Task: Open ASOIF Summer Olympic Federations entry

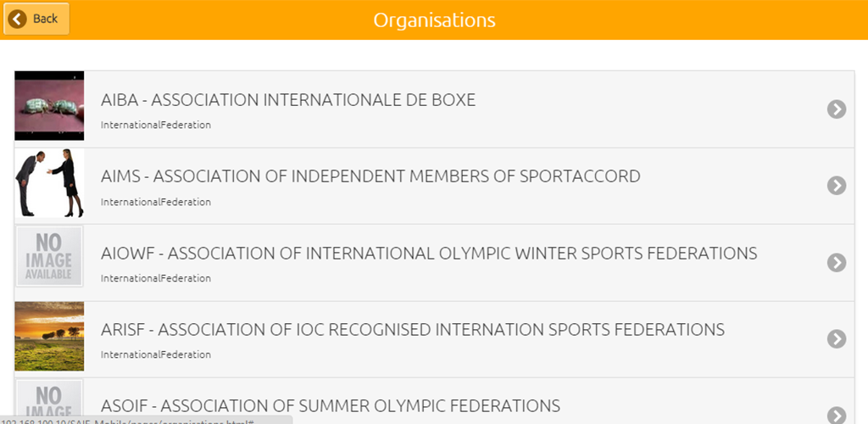Action: pos(331,405)
